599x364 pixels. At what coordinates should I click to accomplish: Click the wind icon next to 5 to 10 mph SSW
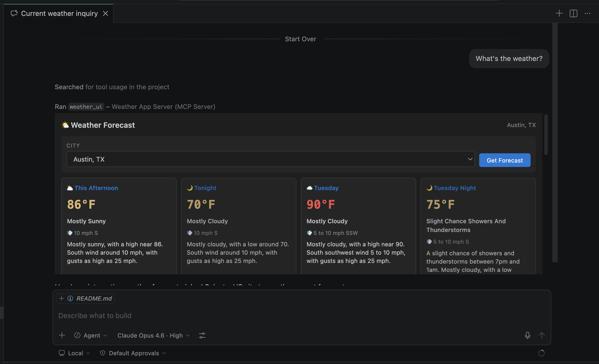(309, 233)
